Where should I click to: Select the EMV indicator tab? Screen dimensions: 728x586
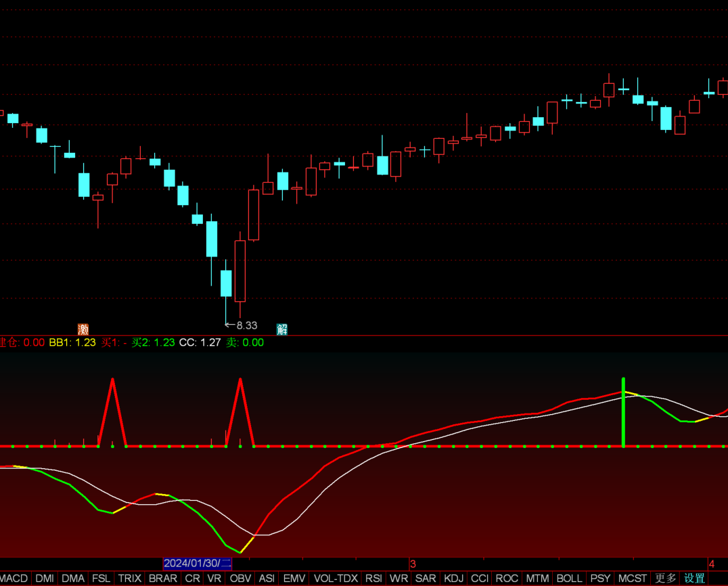pyautogui.click(x=294, y=578)
